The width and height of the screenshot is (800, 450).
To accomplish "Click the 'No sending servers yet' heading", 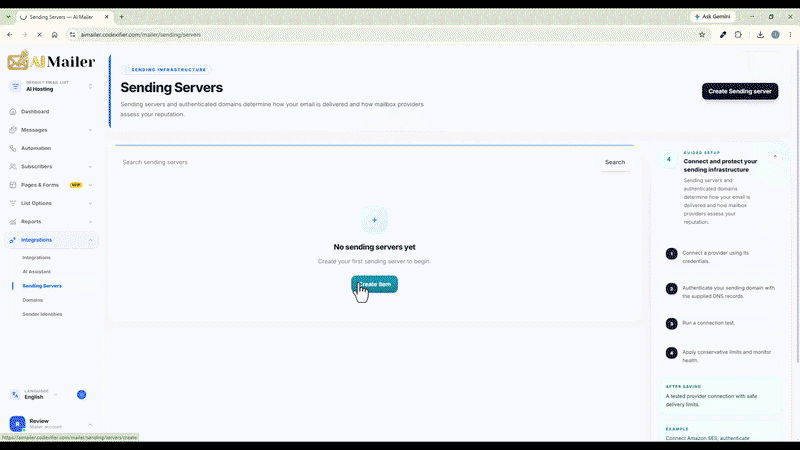I will tap(374, 247).
